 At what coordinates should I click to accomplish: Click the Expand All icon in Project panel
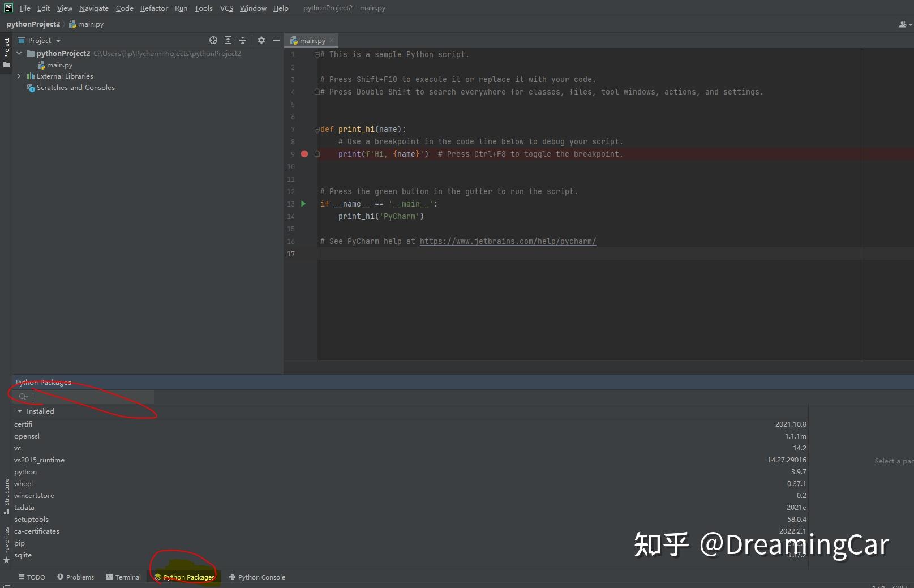228,40
